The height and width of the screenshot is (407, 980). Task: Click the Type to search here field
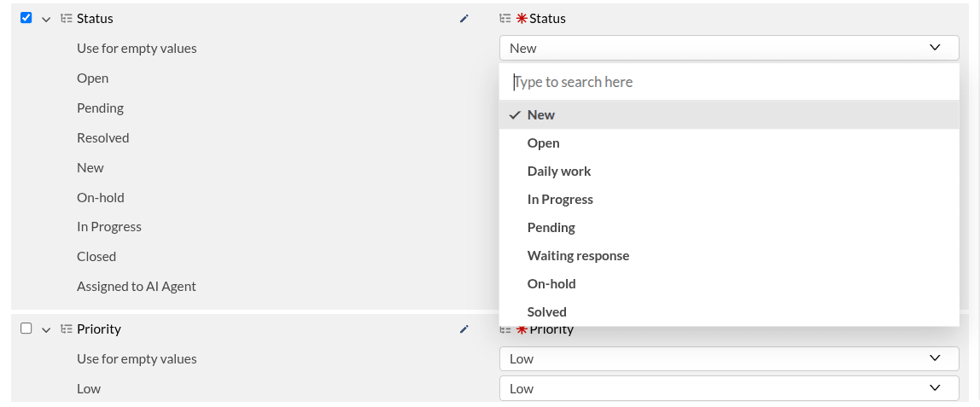[x=729, y=82]
